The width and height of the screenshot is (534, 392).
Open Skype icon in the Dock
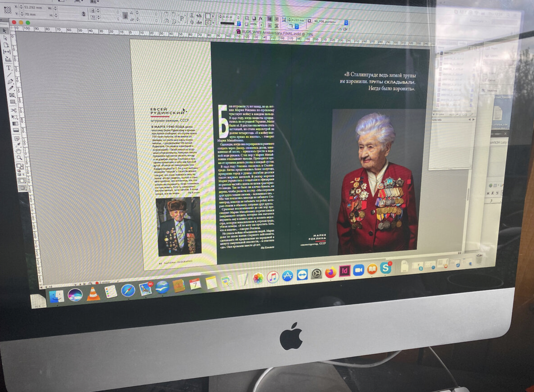tap(385, 267)
